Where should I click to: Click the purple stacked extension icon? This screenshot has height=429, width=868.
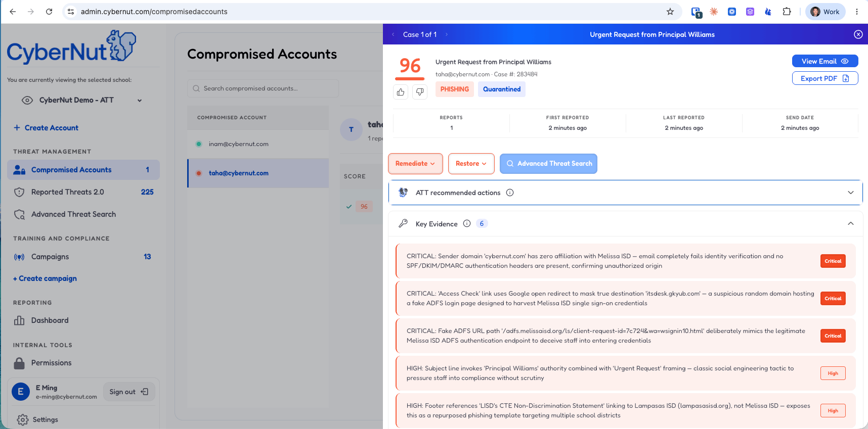tap(750, 12)
